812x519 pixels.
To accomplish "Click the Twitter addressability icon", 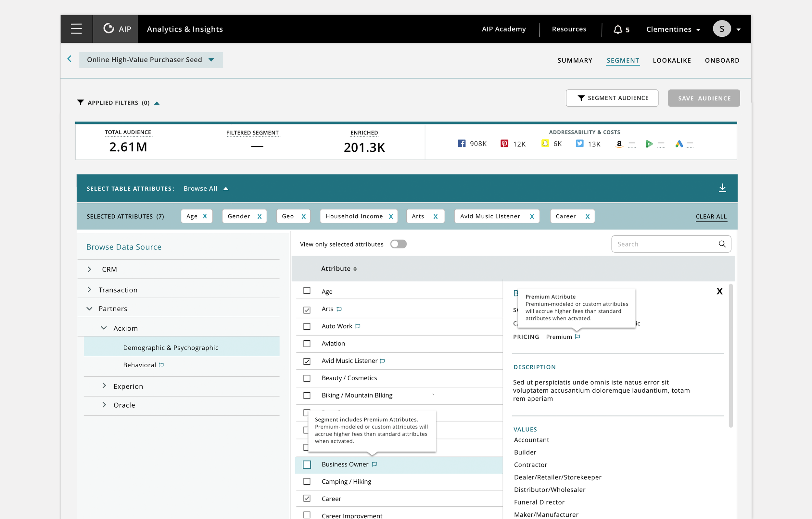I will click(579, 144).
